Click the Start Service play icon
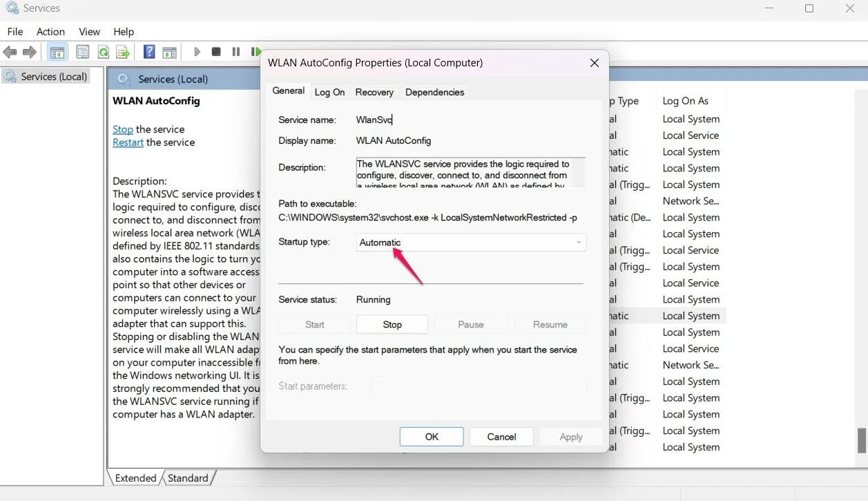 (197, 52)
